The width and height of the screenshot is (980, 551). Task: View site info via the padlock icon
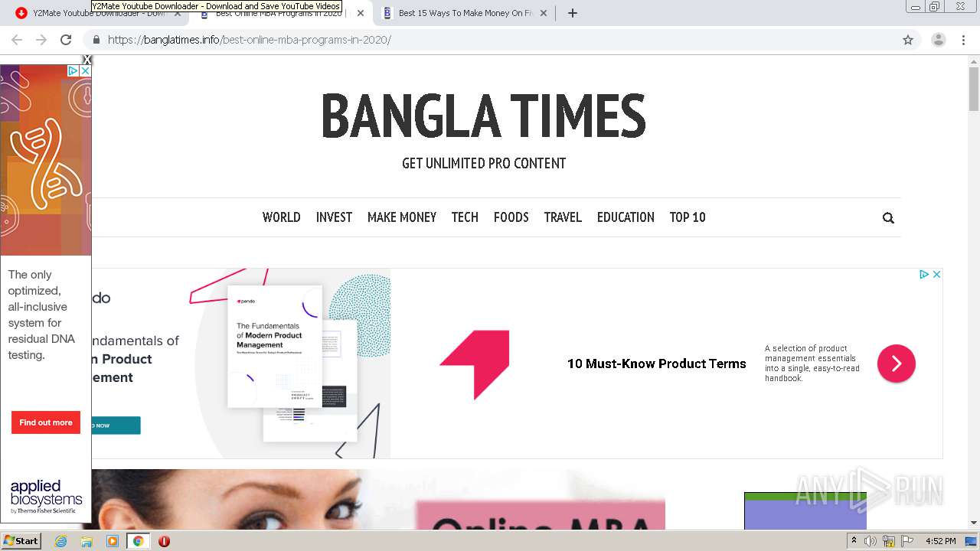point(96,40)
